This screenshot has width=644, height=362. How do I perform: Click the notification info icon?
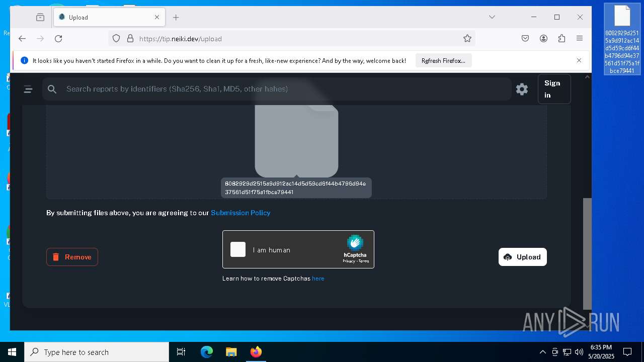click(x=24, y=60)
